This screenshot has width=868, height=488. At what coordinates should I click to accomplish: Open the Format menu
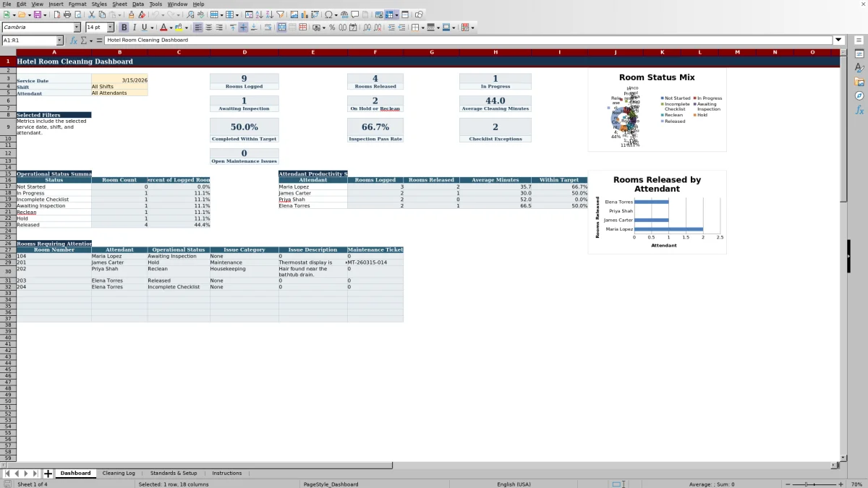[x=77, y=4]
